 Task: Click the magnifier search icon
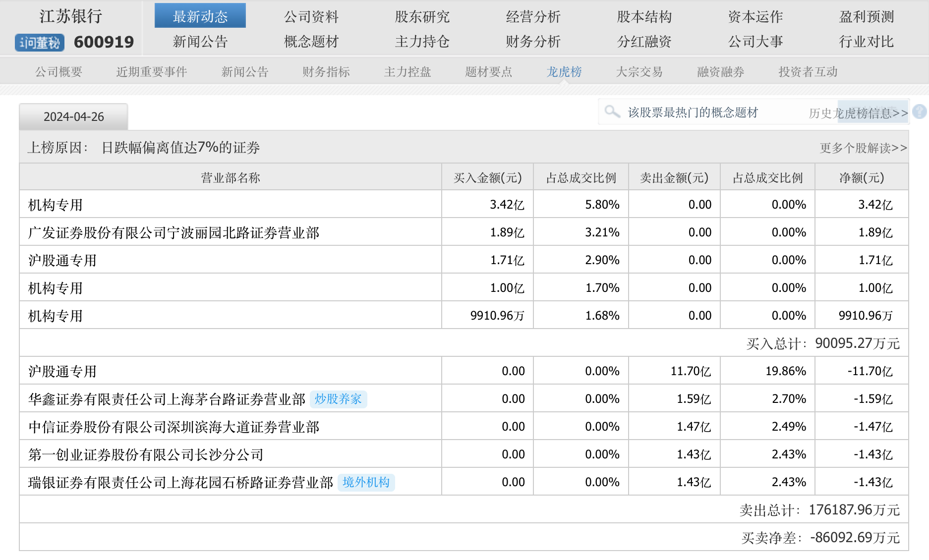(x=612, y=112)
